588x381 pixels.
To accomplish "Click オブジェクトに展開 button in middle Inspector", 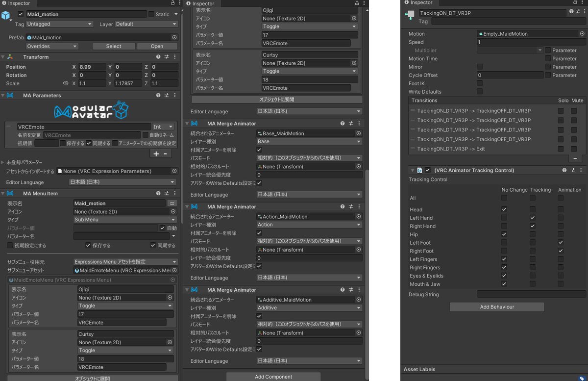I will point(277,100).
